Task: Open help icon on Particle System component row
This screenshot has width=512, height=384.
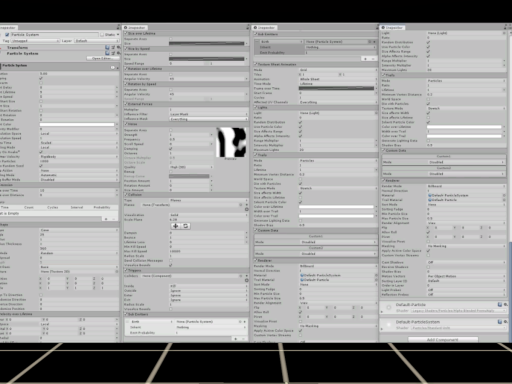Action: click(x=107, y=53)
